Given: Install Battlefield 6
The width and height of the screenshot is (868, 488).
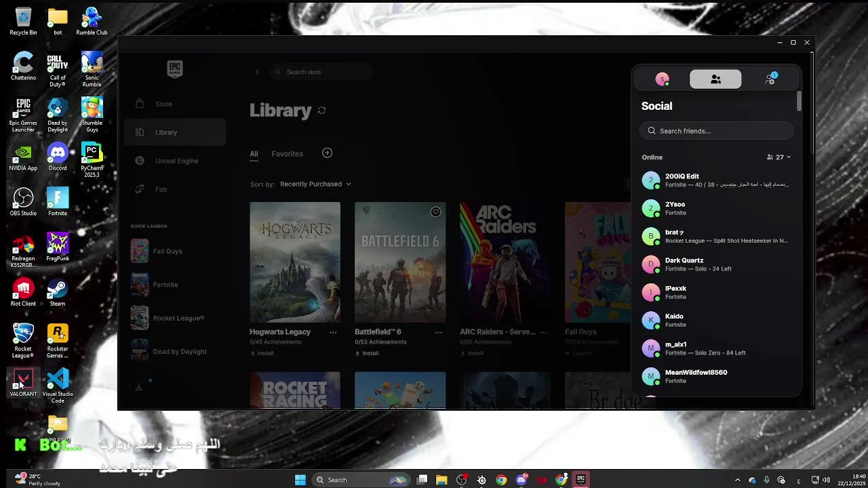Looking at the screenshot, I should tap(367, 353).
